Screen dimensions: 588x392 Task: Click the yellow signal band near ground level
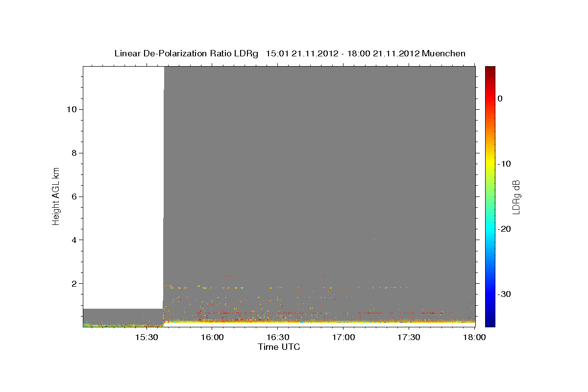tap(318, 322)
